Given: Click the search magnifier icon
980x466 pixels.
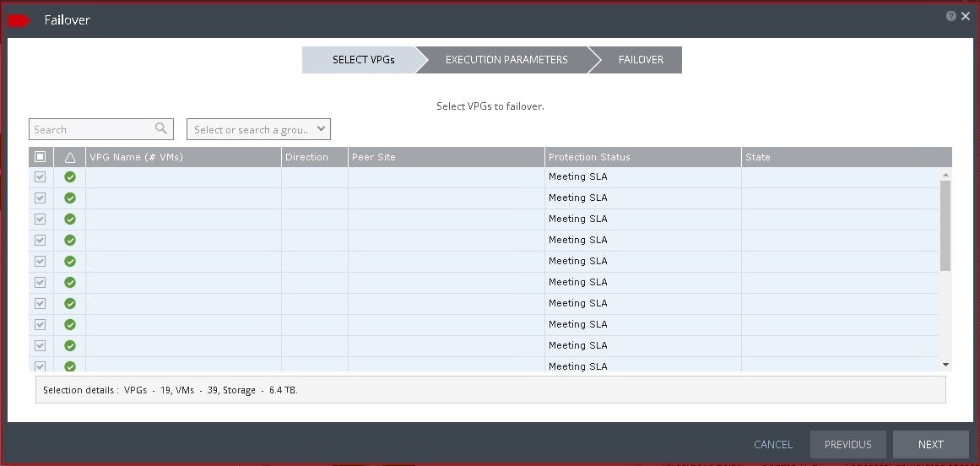Looking at the screenshot, I should pos(161,128).
